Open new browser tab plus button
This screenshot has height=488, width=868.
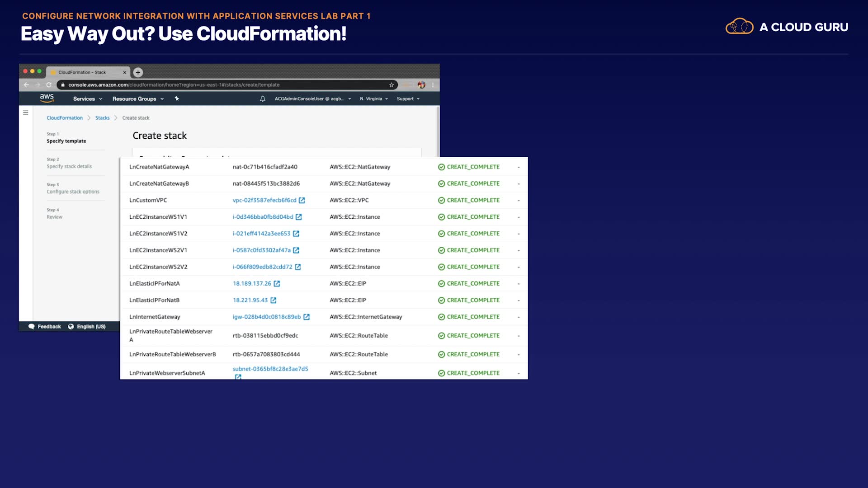coord(138,72)
